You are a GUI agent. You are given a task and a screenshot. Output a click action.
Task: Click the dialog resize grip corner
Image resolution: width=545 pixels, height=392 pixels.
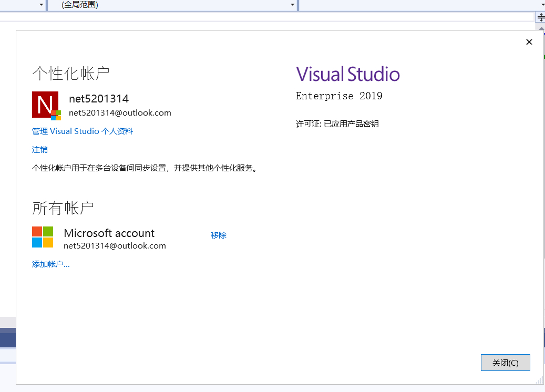[540, 380]
